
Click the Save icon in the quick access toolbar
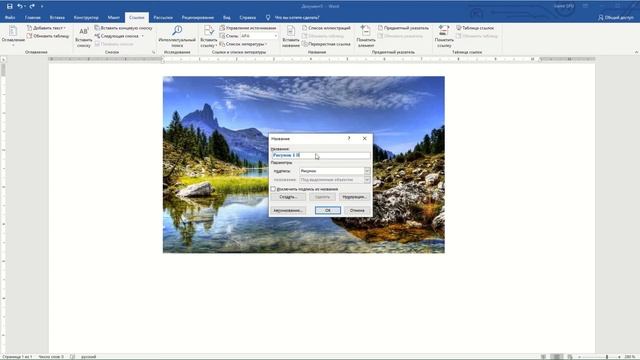[10, 6]
